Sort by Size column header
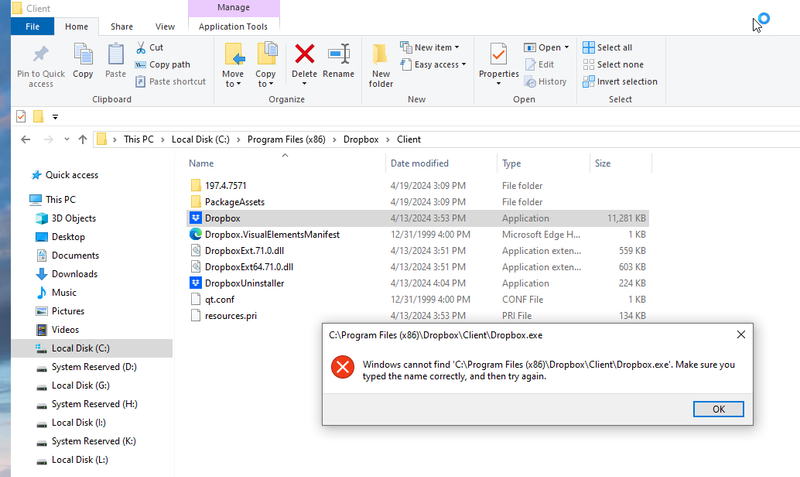The height and width of the screenshot is (477, 800). tap(603, 163)
